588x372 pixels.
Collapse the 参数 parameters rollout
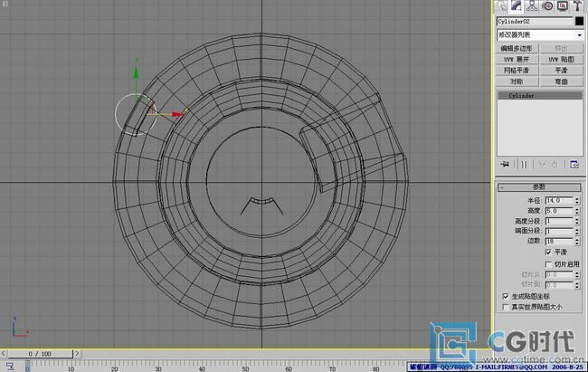coord(539,187)
